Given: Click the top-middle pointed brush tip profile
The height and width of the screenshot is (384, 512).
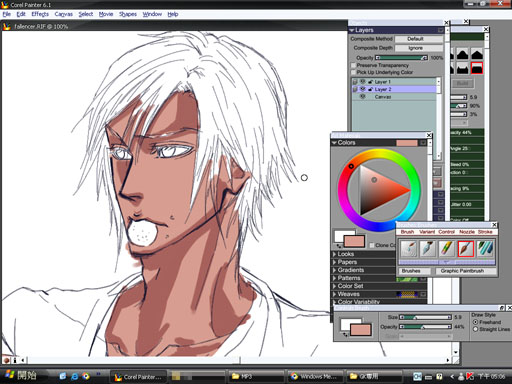Looking at the screenshot, I should click(x=463, y=53).
